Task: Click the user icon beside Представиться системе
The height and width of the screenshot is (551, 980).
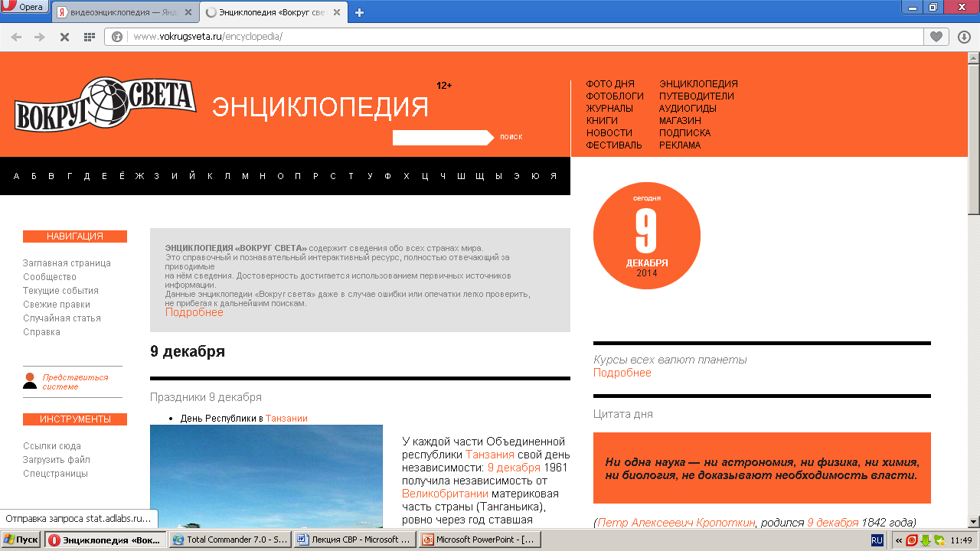Action: (30, 380)
